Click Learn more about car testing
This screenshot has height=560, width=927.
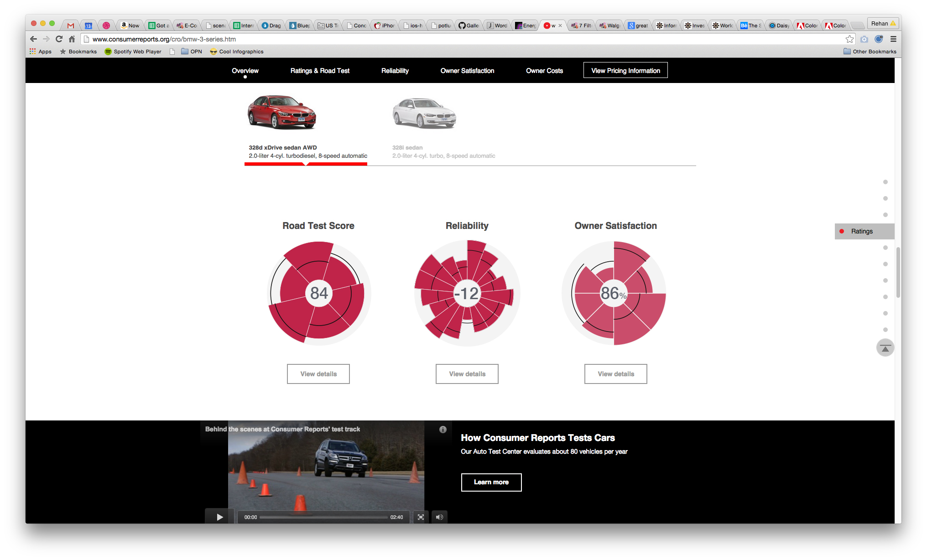[491, 482]
